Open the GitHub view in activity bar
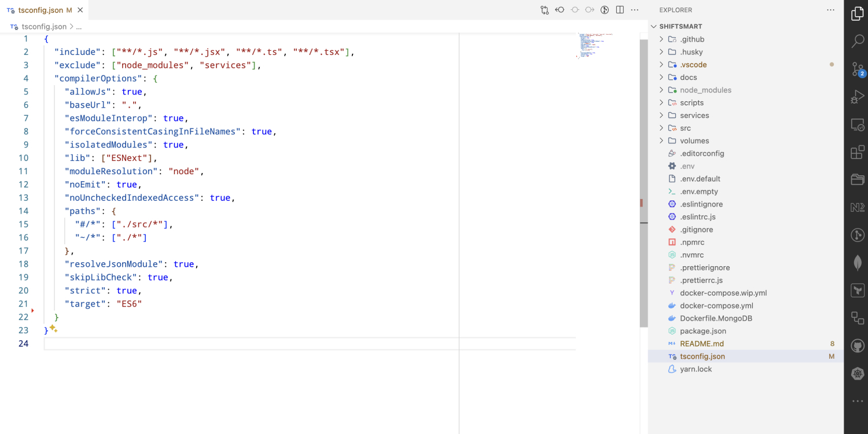868x434 pixels. [x=857, y=345]
